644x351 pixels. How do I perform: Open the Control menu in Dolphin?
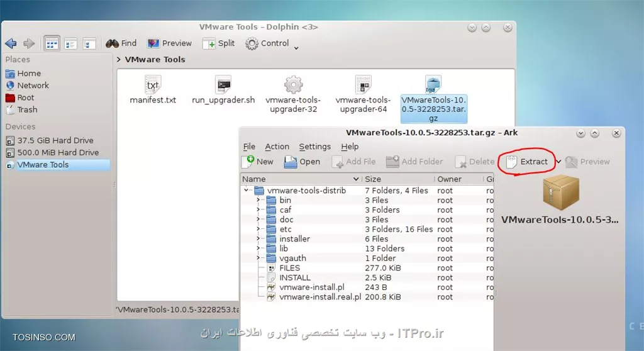[267, 43]
